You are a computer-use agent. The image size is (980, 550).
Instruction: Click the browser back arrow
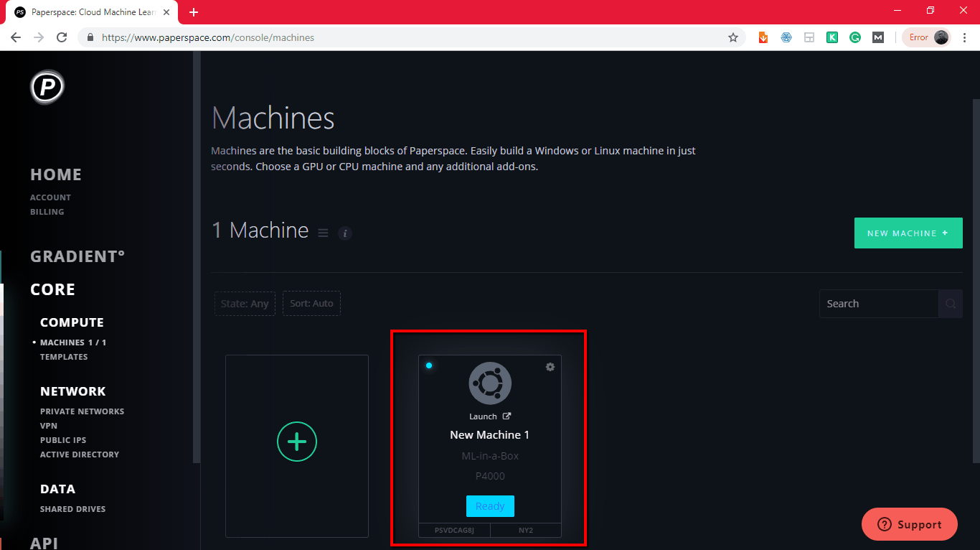coord(16,37)
